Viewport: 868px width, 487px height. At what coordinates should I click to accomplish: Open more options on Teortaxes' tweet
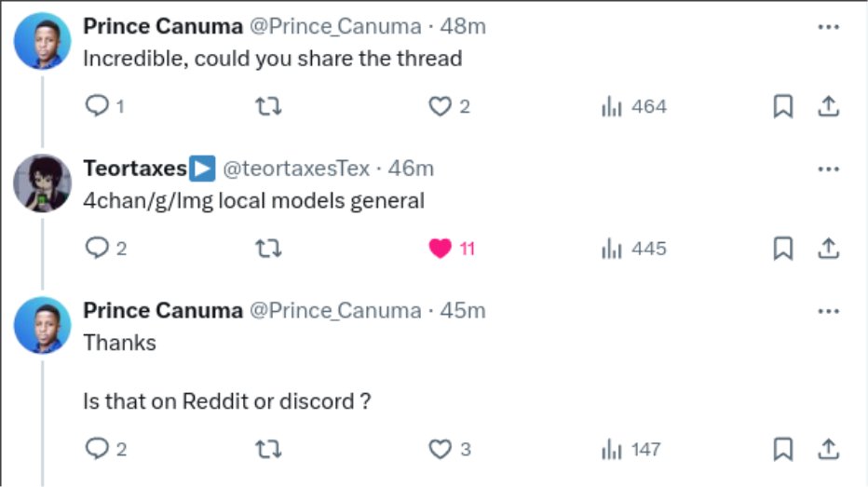pyautogui.click(x=828, y=169)
